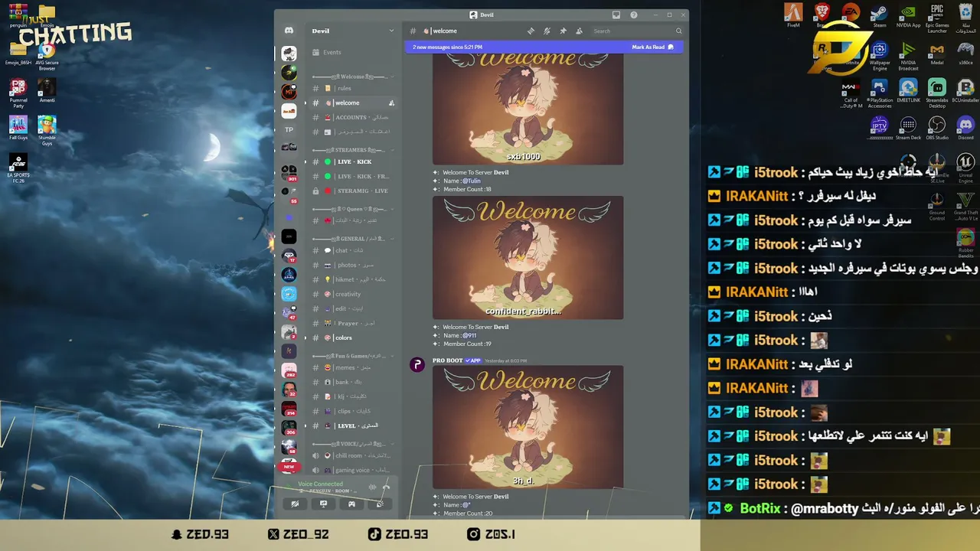Screen dimensions: 980x551
Task: Collapse the Fun & Games channel category
Action: (353, 356)
